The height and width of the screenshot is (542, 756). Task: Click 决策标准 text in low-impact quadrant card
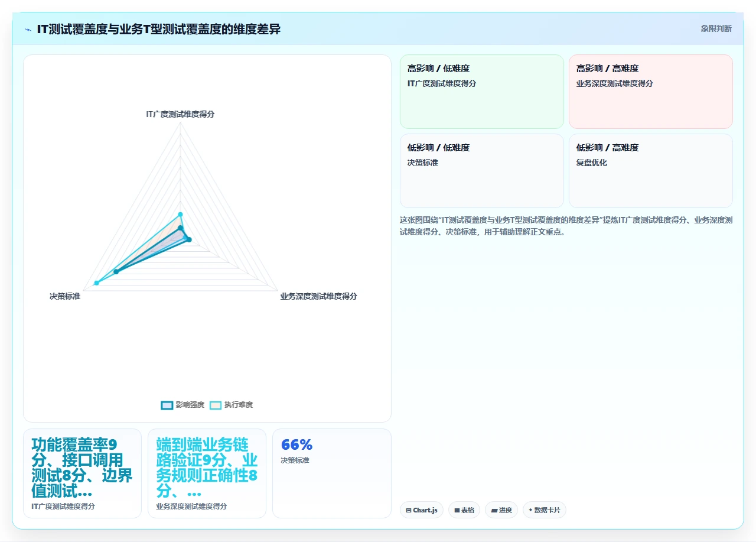pos(423,163)
